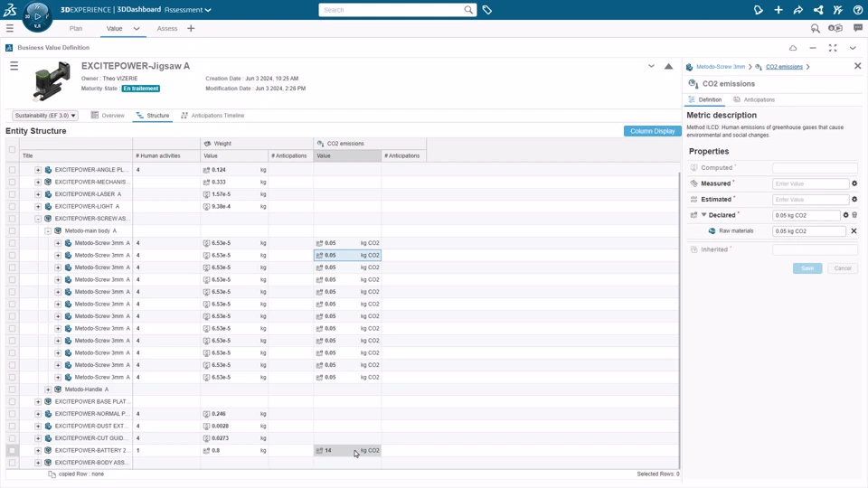868x488 pixels.
Task: Click the magnifier icon in the search box
Action: (x=468, y=10)
